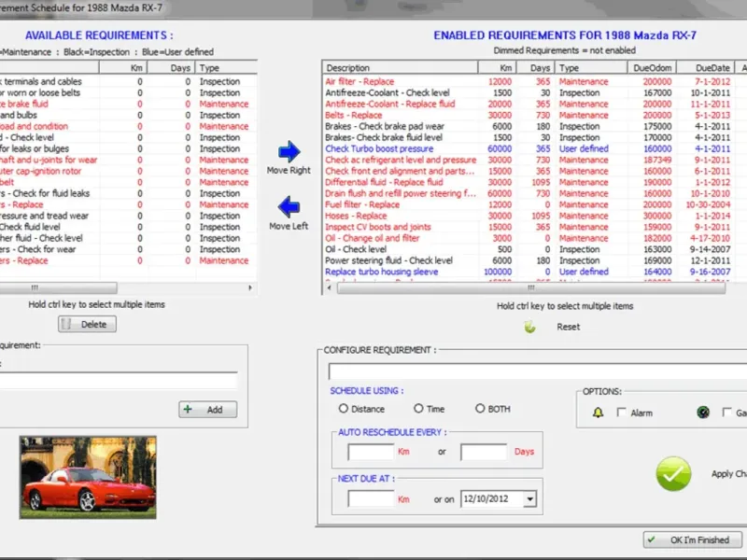Click the gauge icon in Options

coord(703,413)
